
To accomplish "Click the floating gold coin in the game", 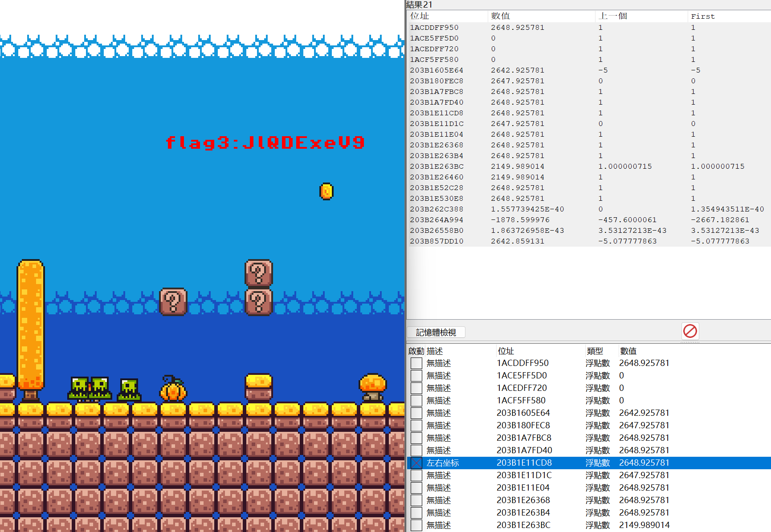I will pyautogui.click(x=326, y=191).
